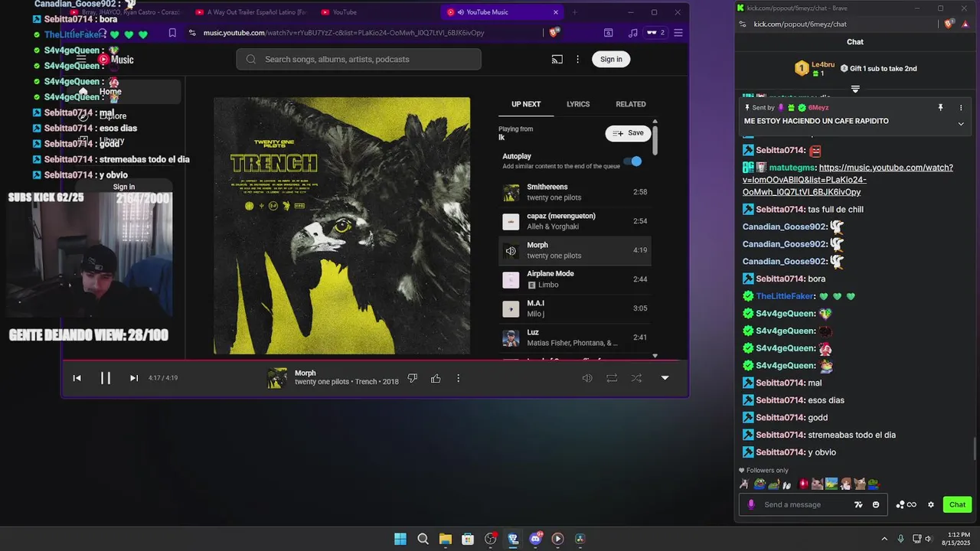980x551 pixels.
Task: Sign in to YouTube Music
Action: point(611,59)
